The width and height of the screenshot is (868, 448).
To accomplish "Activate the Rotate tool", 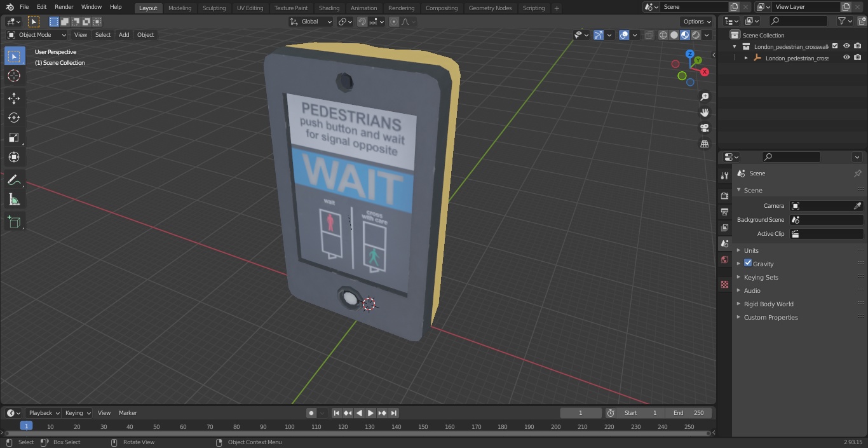I will (14, 118).
